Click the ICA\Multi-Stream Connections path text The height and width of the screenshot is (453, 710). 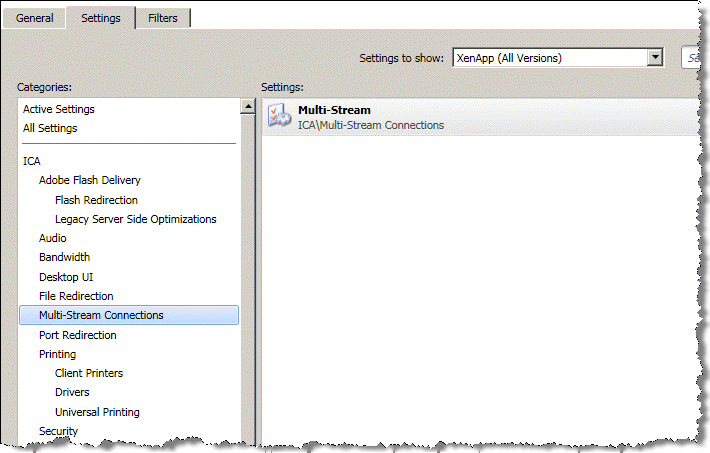click(370, 125)
